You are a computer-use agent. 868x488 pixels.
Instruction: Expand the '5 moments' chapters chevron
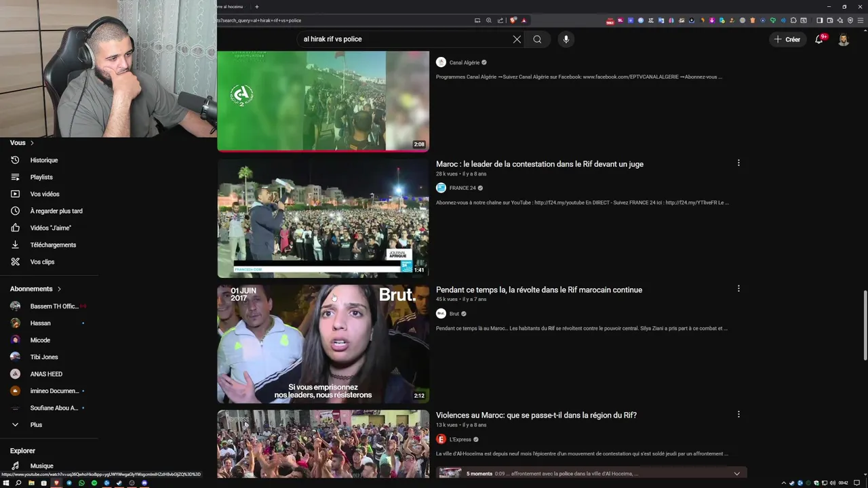(736, 474)
